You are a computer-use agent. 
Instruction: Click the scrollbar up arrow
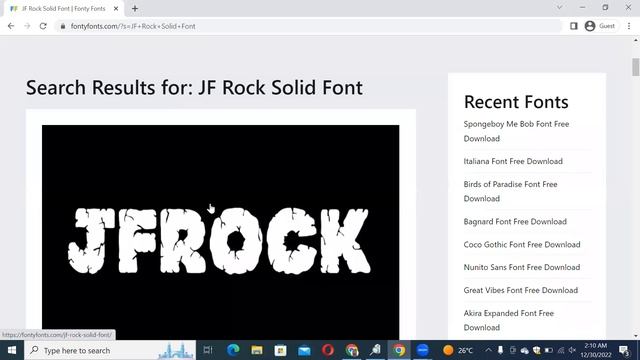coord(636,40)
